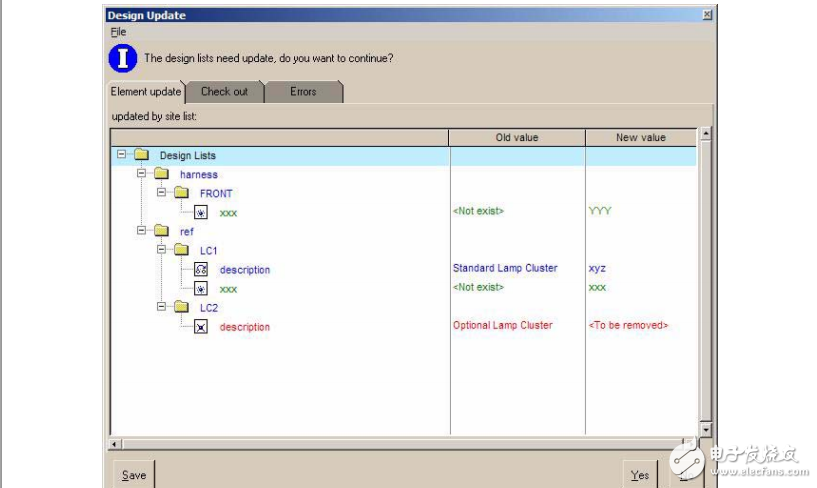Click the LC1 description modified icon
The image size is (817, 488).
coord(200,270)
